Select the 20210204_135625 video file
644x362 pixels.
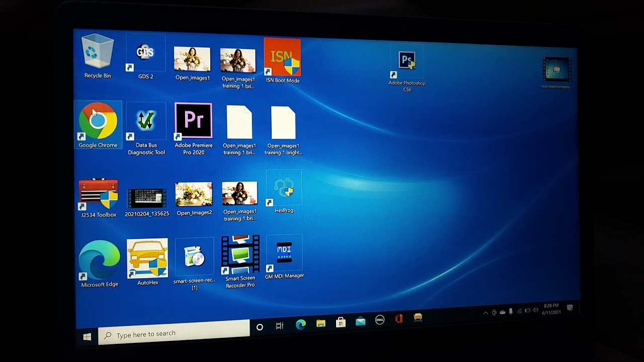(x=147, y=202)
